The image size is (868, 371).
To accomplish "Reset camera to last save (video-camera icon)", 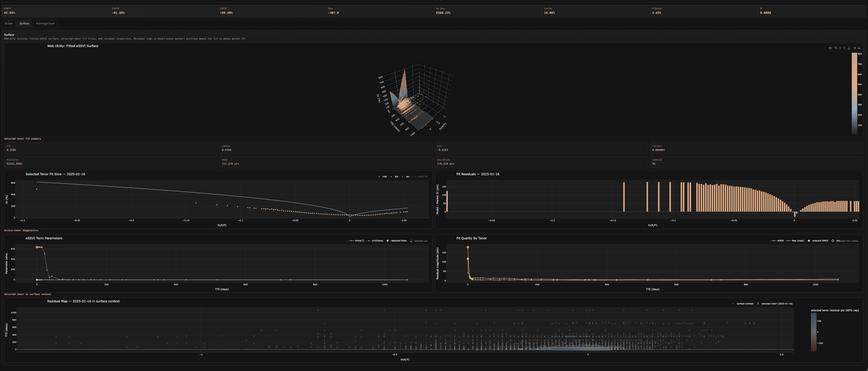I will [x=859, y=48].
